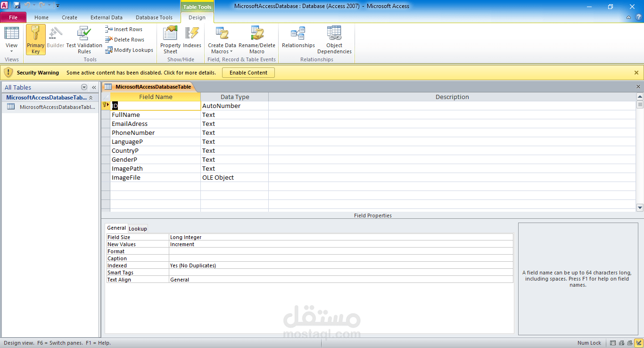Click the Field Size Long Integer value
This screenshot has width=644, height=348.
click(341, 237)
